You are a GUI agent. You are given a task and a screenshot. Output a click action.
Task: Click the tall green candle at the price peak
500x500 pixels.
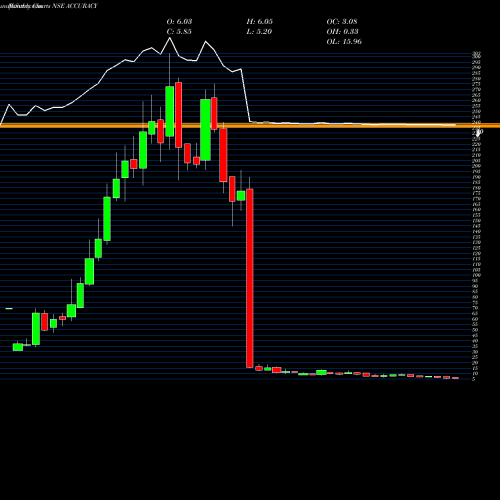[170, 111]
